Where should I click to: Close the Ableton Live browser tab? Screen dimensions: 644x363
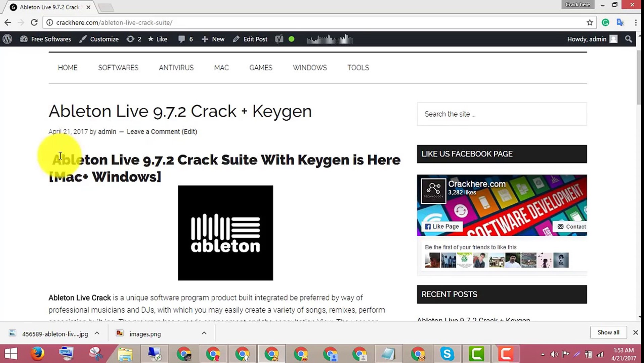[x=88, y=7]
